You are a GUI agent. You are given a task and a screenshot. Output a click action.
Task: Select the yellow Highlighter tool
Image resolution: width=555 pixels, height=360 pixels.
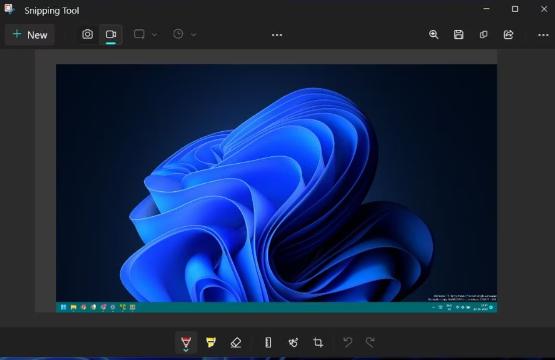211,342
